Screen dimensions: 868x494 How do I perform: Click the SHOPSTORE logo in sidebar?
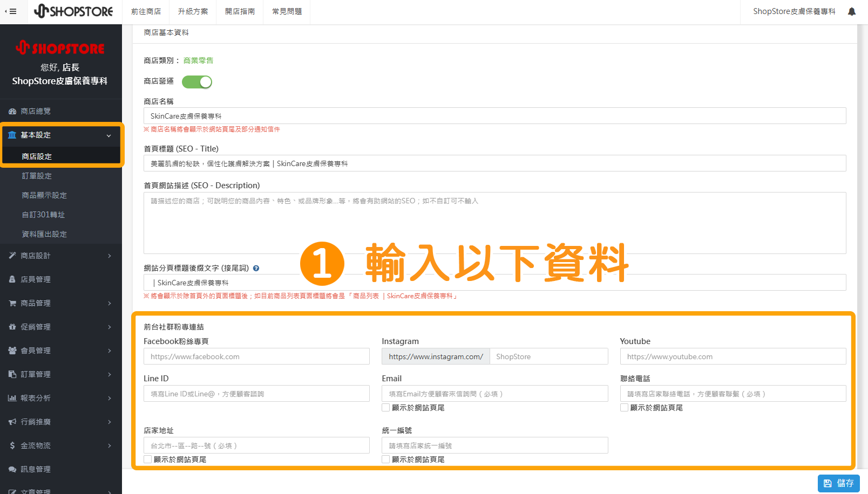(61, 47)
